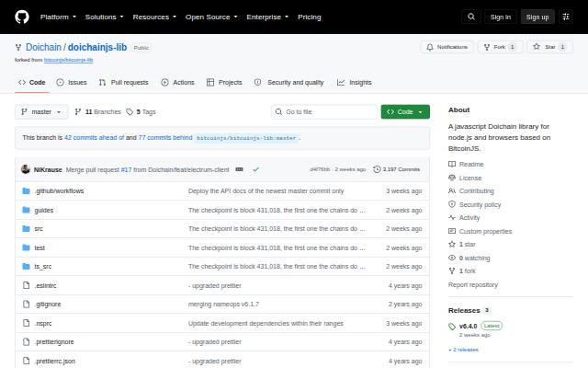Open pull request #17 link

tap(127, 169)
